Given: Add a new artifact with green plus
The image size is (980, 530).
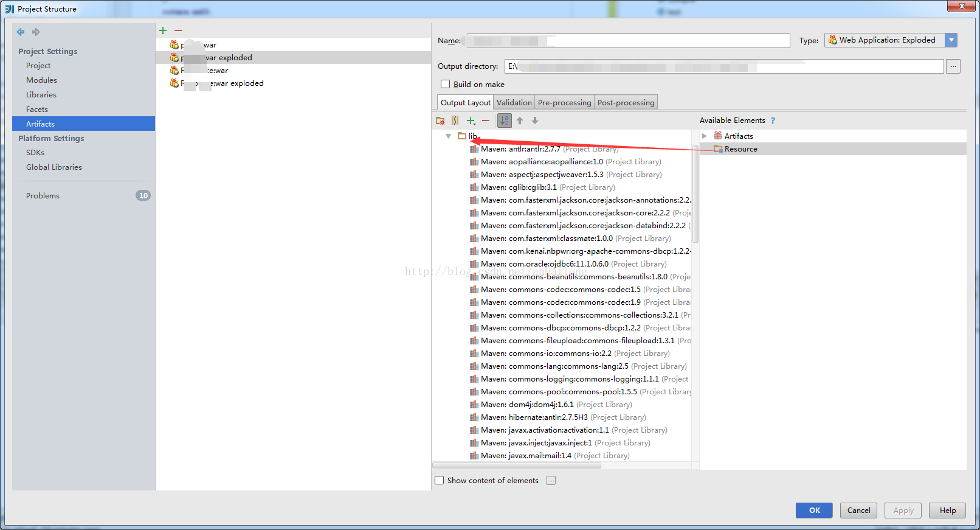Looking at the screenshot, I should [163, 30].
